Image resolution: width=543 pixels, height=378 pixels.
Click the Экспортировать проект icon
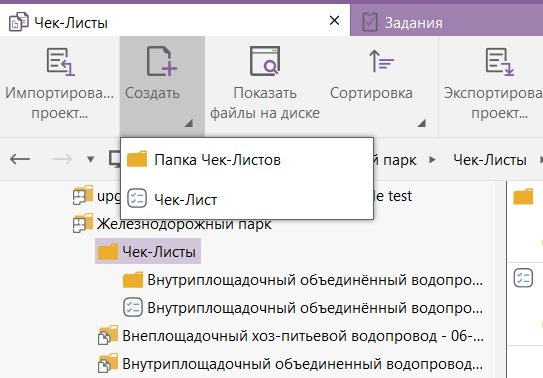coord(499,62)
